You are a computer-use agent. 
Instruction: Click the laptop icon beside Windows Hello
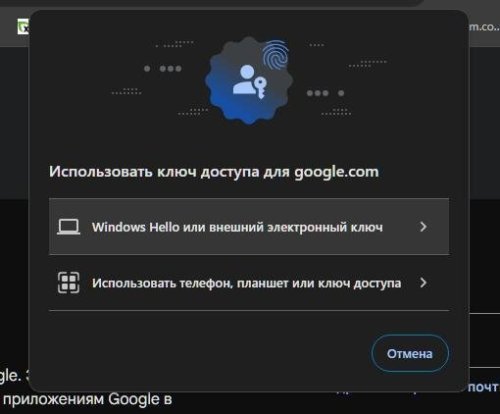coord(68,227)
